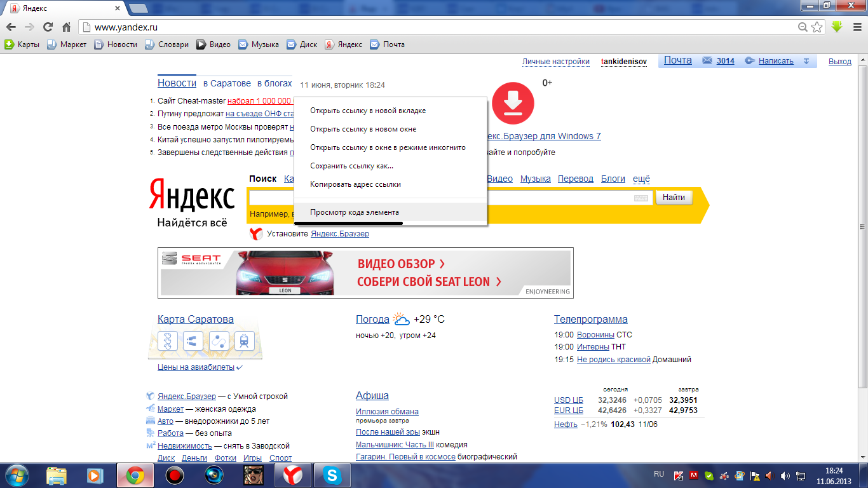868x488 pixels.
Task: Open the Личные настройки link
Action: [556, 62]
